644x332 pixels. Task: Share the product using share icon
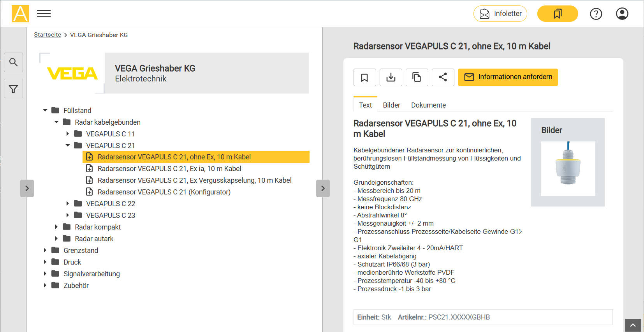pos(443,77)
